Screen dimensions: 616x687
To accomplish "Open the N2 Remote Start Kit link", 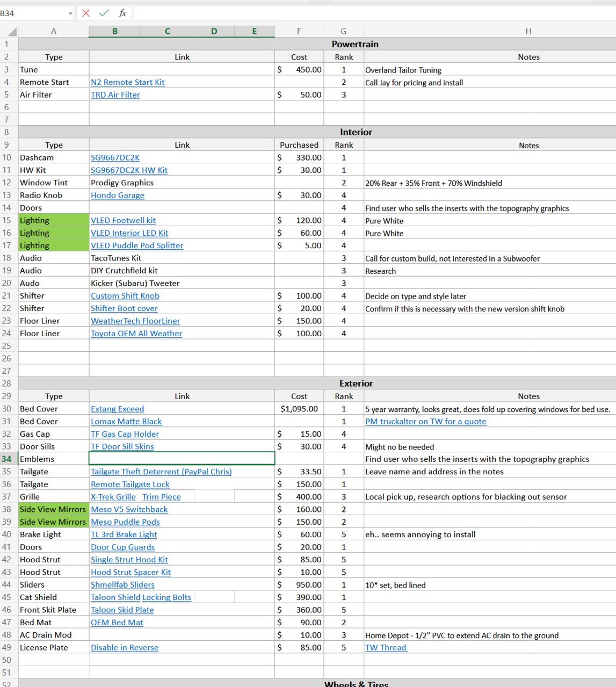I will (x=128, y=82).
